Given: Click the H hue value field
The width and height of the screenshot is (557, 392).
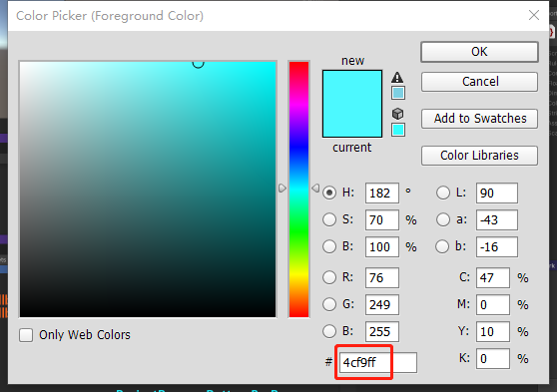Looking at the screenshot, I should pyautogui.click(x=382, y=194).
